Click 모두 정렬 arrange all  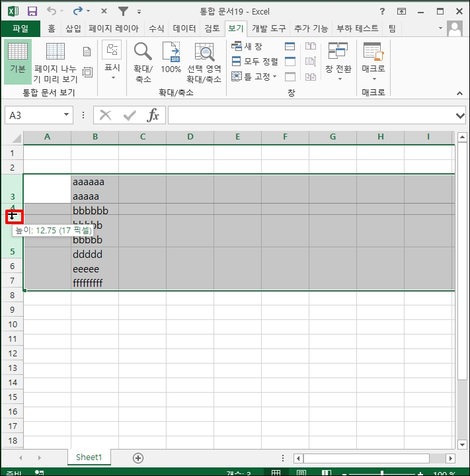255,61
